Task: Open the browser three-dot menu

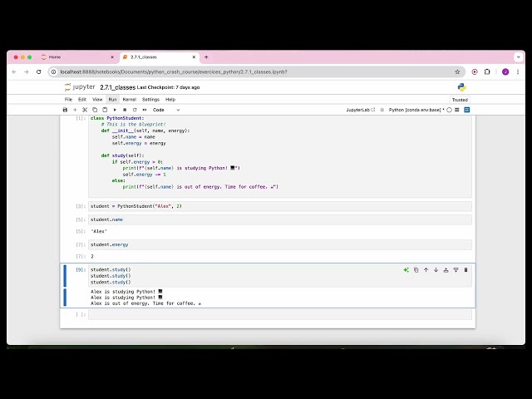Action: [x=518, y=72]
